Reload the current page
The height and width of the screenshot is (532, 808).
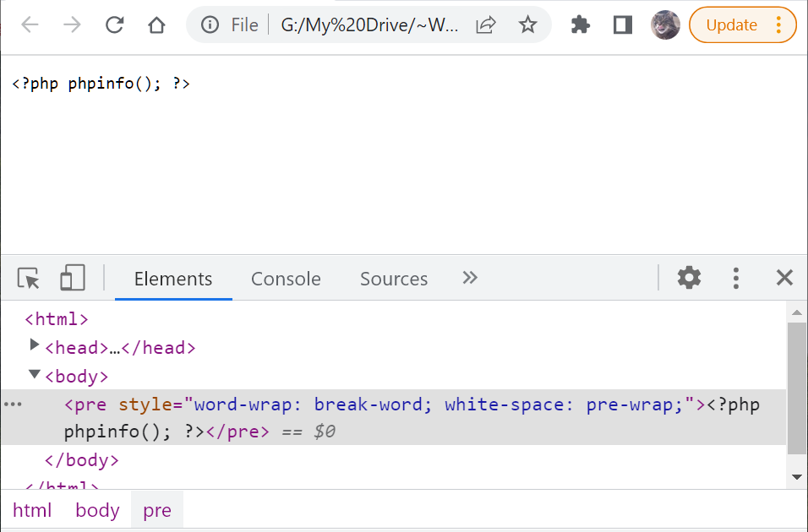point(114,24)
